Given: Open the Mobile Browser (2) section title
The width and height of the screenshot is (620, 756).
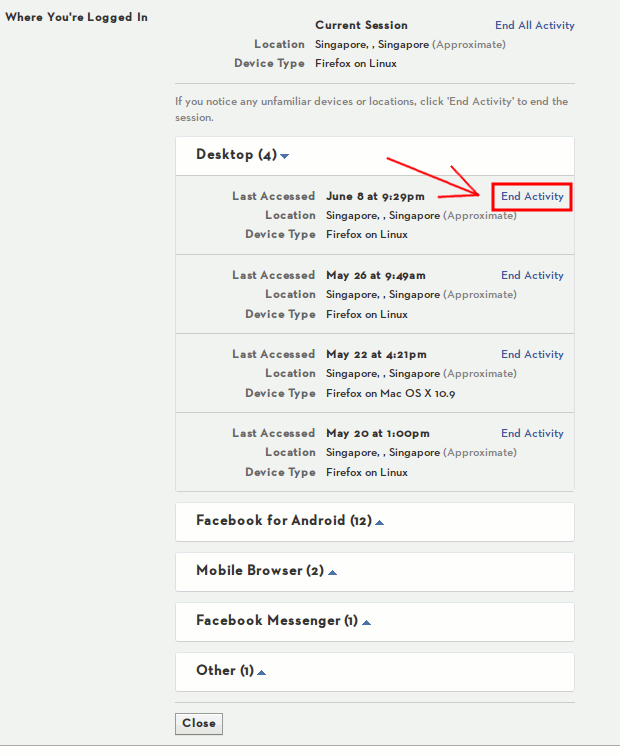Looking at the screenshot, I should (259, 571).
